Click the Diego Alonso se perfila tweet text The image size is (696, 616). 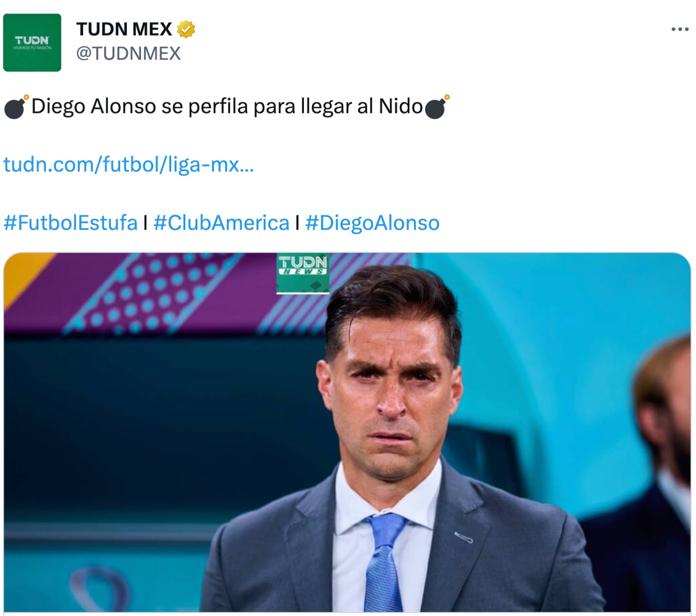(x=227, y=106)
